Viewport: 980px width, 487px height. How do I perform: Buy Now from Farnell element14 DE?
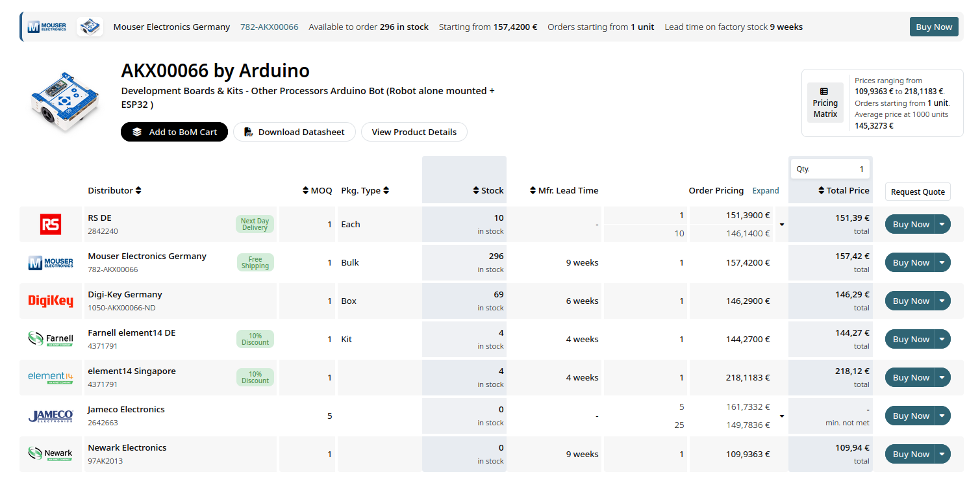[x=911, y=340]
